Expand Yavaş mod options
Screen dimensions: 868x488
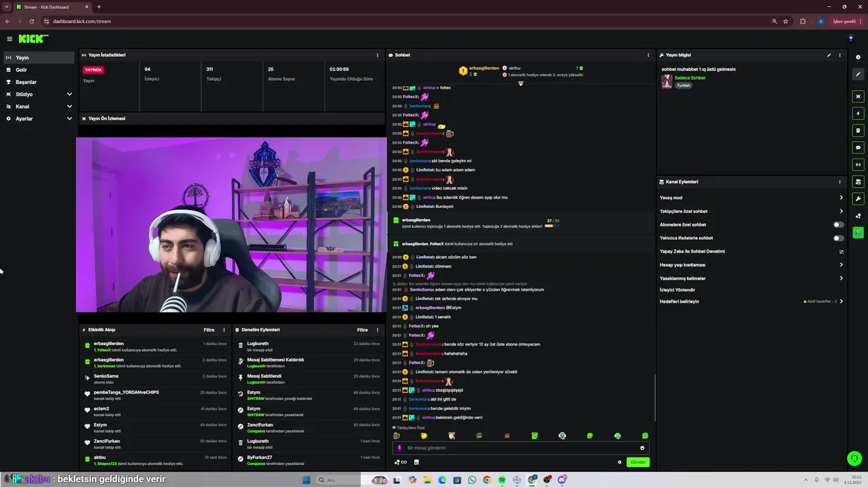click(842, 198)
